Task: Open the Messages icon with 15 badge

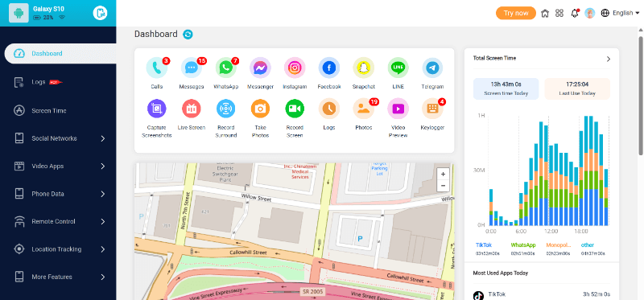Action: click(192, 68)
